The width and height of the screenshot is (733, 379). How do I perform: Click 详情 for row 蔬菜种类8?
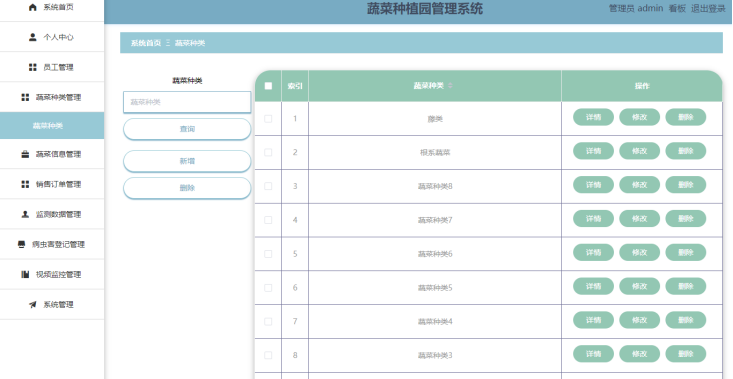click(593, 185)
